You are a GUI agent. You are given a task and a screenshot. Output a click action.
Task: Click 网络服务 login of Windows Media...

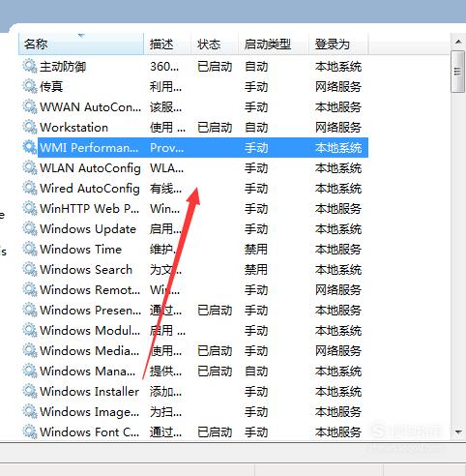click(x=338, y=351)
